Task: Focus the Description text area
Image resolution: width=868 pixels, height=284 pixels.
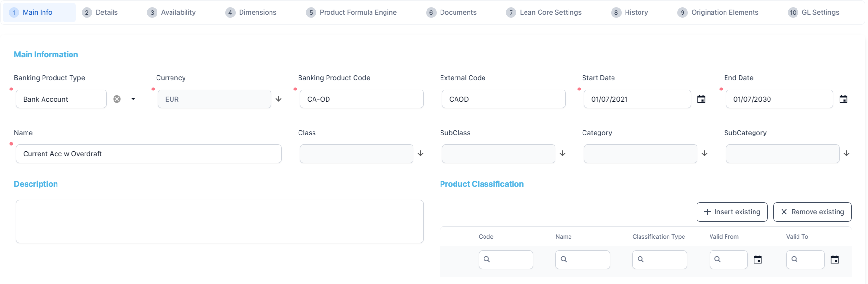Action: point(220,222)
